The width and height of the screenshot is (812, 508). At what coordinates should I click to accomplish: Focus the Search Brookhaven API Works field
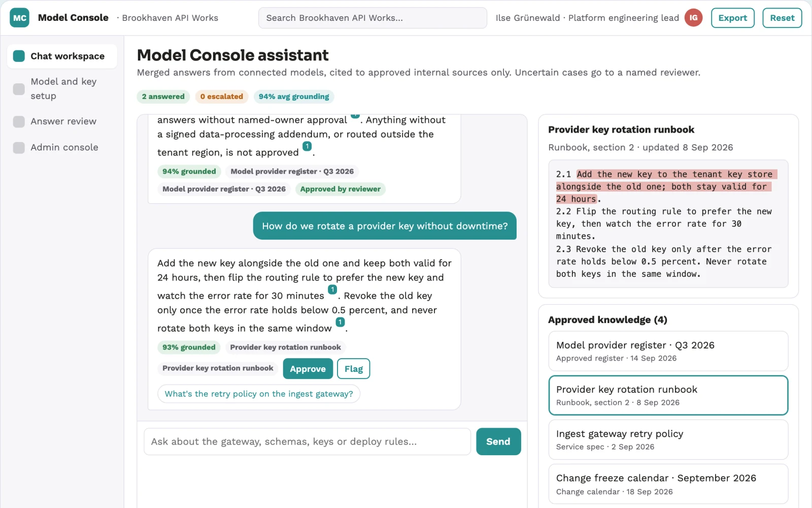tap(373, 18)
